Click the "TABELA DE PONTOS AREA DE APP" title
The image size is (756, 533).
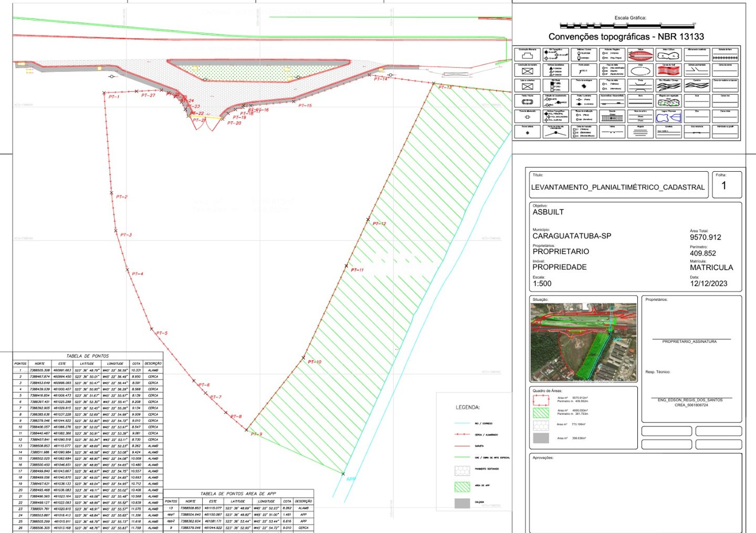point(238,494)
